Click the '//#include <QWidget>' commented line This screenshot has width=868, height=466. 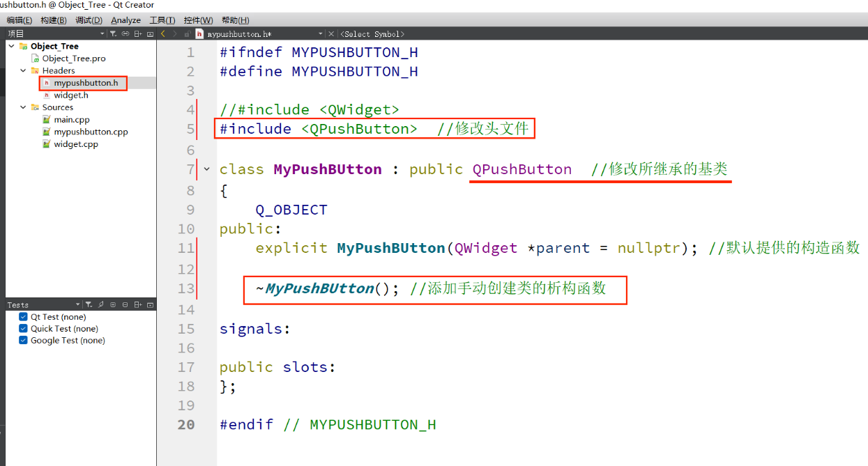310,109
